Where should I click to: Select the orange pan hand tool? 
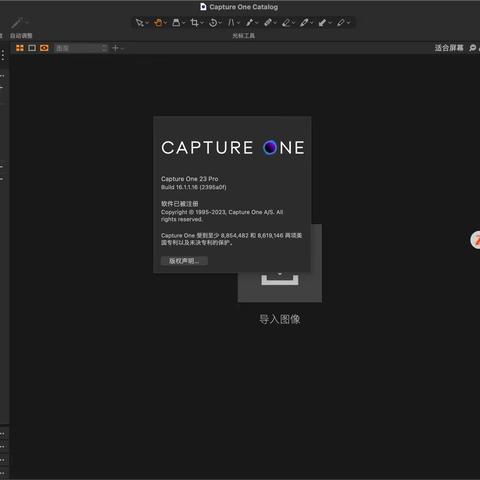point(158,23)
